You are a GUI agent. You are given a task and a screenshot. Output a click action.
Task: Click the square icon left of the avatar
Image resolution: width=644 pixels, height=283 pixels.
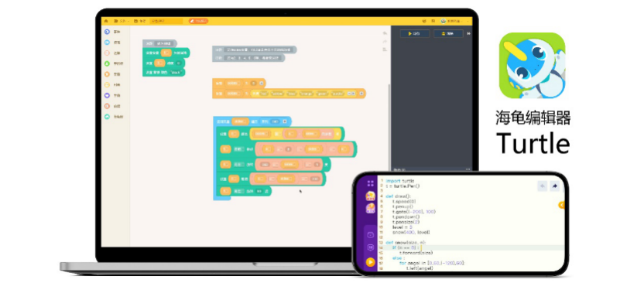pyautogui.click(x=433, y=21)
